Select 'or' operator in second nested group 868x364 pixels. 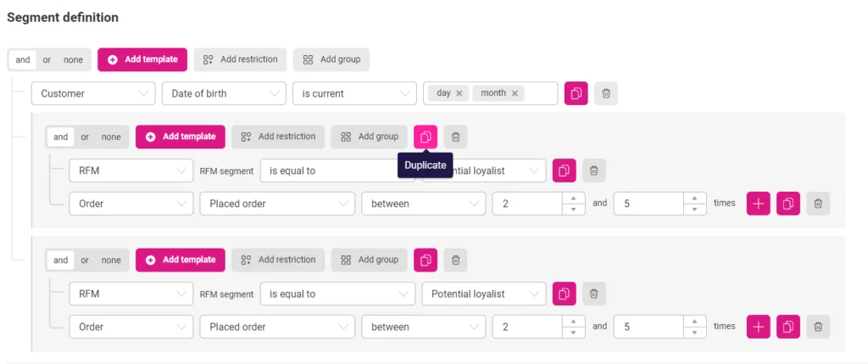click(85, 260)
